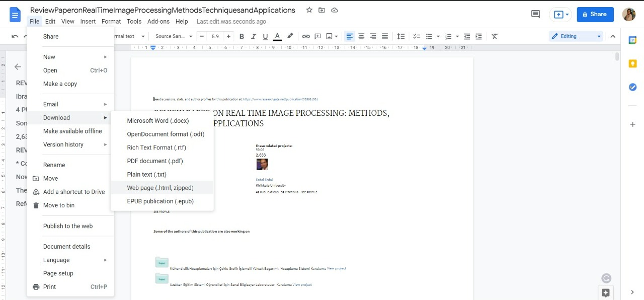The width and height of the screenshot is (644, 300).
Task: Decrease font size with minus button
Action: (x=202, y=36)
